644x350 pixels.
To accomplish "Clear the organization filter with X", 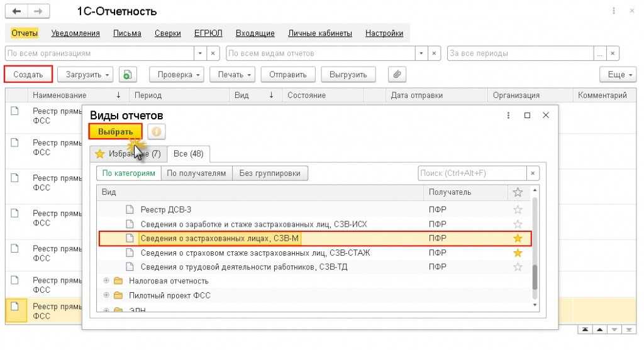I will [213, 53].
